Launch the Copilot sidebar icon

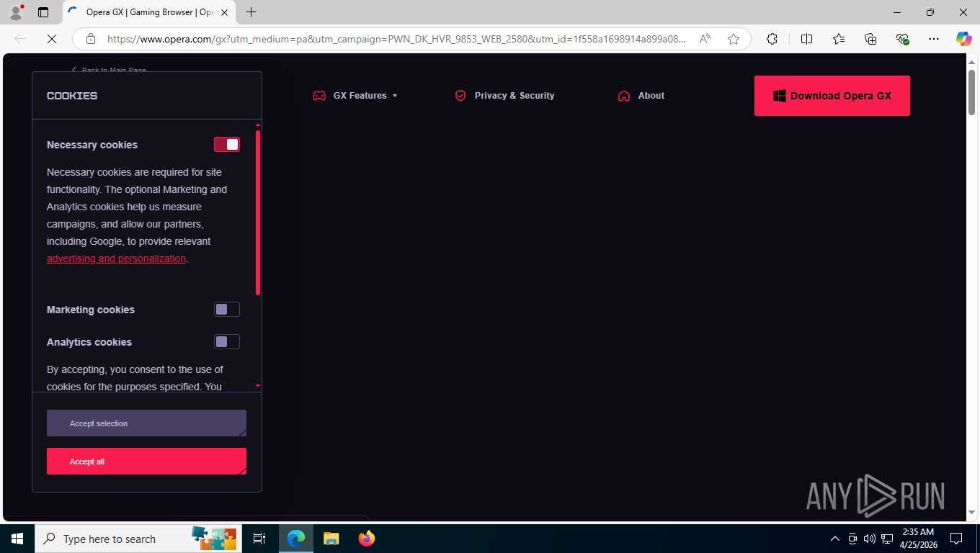(x=963, y=39)
